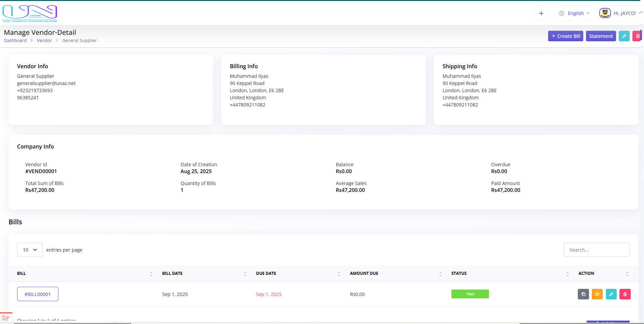
Task: Open the vendor Statement
Action: point(601,36)
